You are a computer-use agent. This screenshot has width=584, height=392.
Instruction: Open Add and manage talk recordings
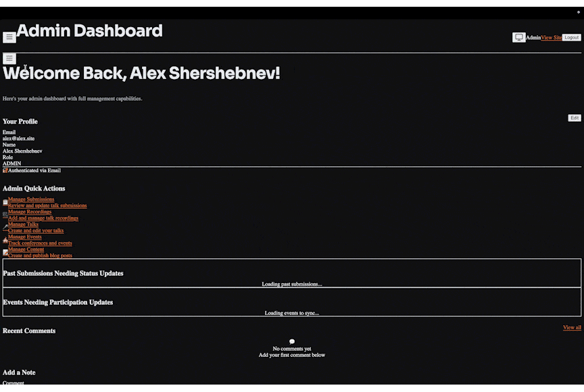pos(42,218)
